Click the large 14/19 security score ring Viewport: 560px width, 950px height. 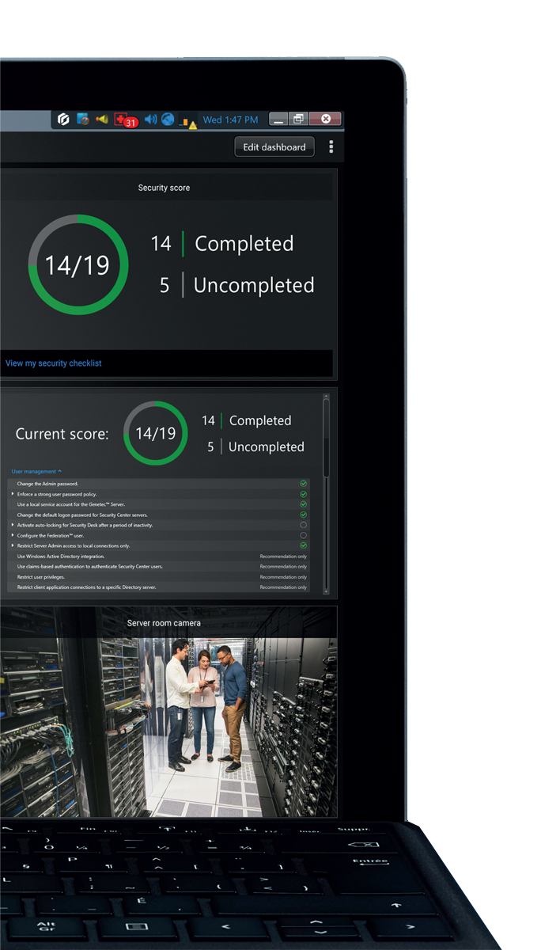coord(78,264)
